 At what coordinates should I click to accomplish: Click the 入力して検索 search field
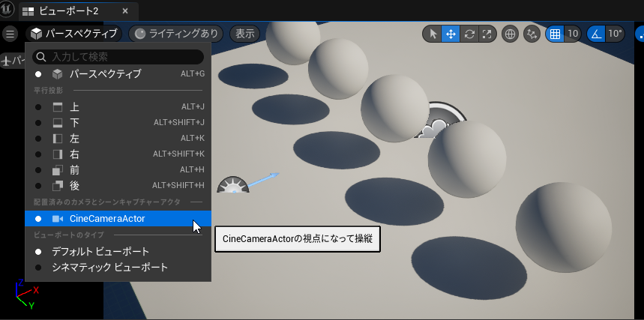coord(118,57)
